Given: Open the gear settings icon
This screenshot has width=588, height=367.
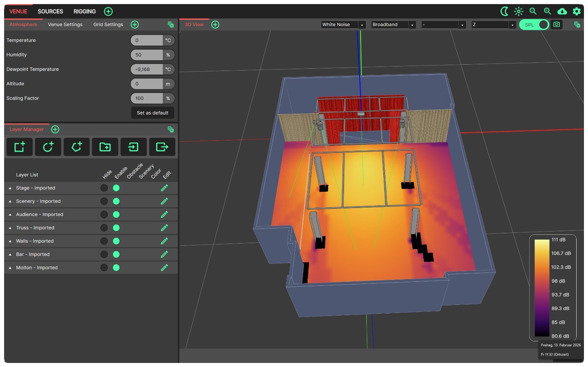Looking at the screenshot, I should [x=577, y=11].
